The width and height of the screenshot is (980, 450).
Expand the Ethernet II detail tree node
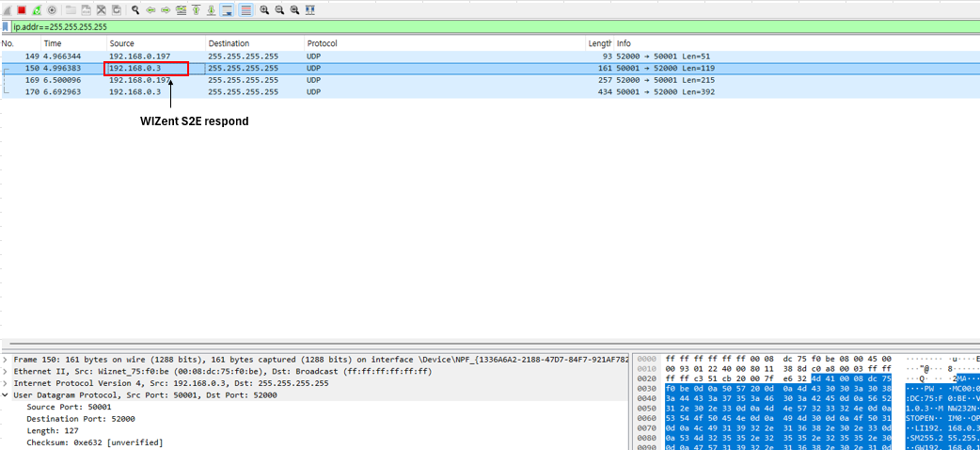pos(6,371)
